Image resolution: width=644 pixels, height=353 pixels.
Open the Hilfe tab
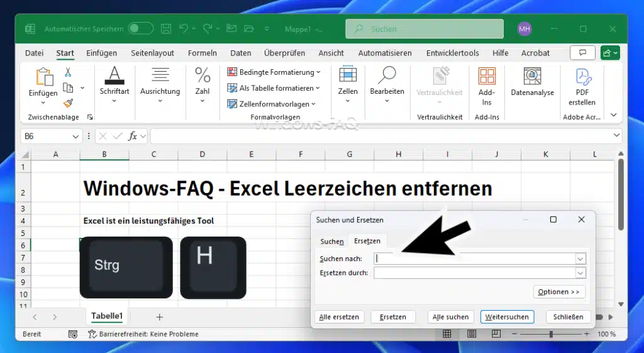(500, 53)
